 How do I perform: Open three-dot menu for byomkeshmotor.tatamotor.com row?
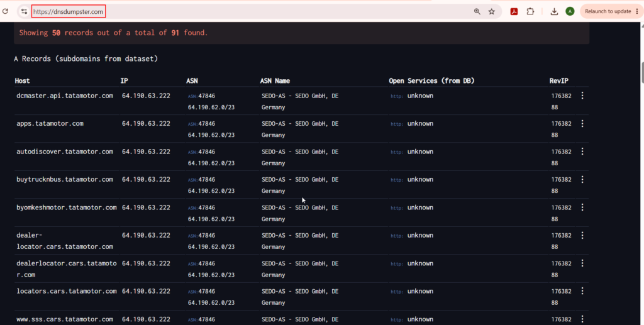[582, 207]
